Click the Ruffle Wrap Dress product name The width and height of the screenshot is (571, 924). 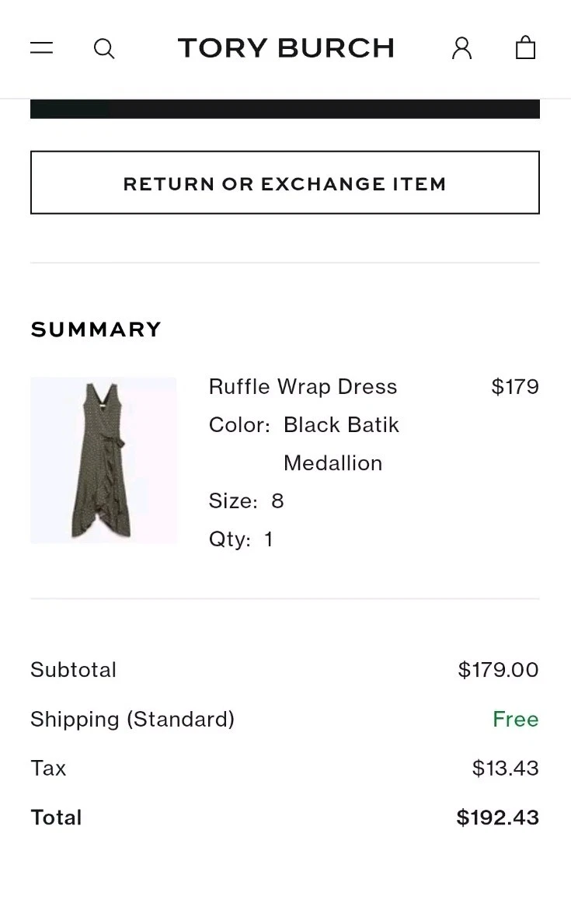[303, 387]
